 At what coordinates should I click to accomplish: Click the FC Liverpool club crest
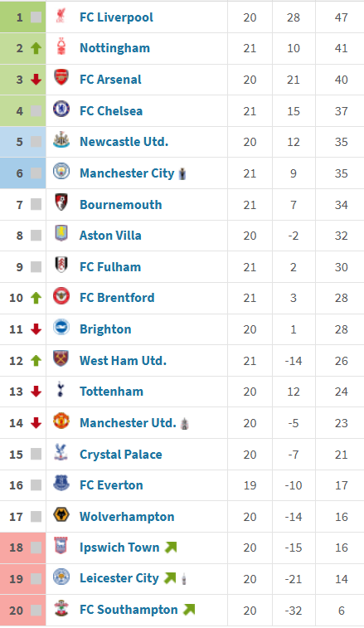(x=61, y=17)
